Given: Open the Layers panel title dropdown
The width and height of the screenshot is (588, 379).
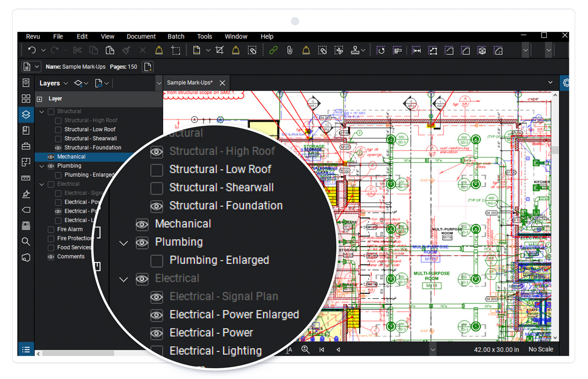Looking at the screenshot, I should pos(66,84).
